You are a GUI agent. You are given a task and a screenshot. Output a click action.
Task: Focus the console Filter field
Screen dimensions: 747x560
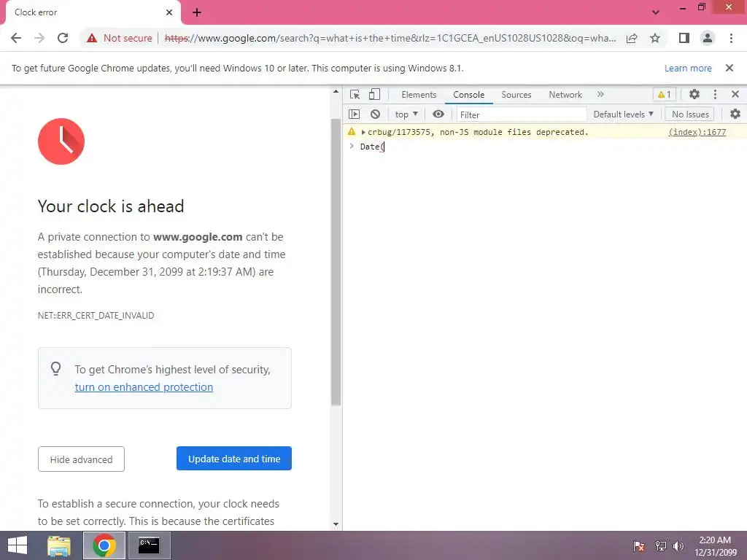(521, 114)
